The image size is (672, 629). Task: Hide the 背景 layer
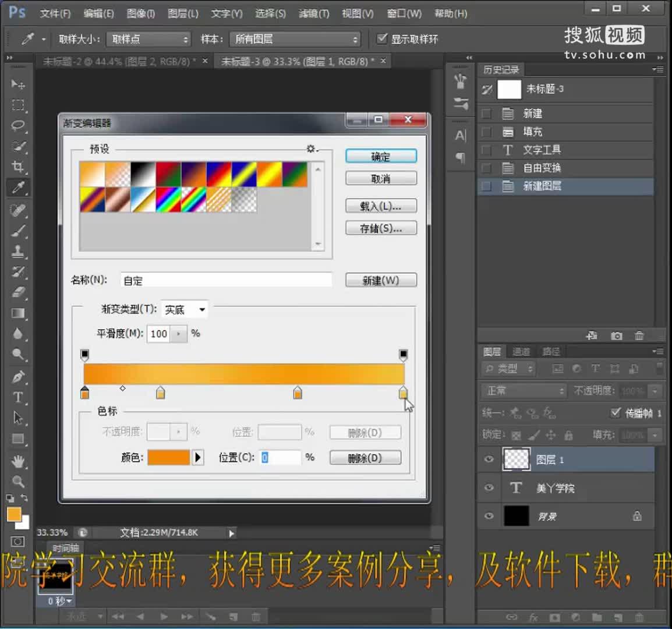489,516
